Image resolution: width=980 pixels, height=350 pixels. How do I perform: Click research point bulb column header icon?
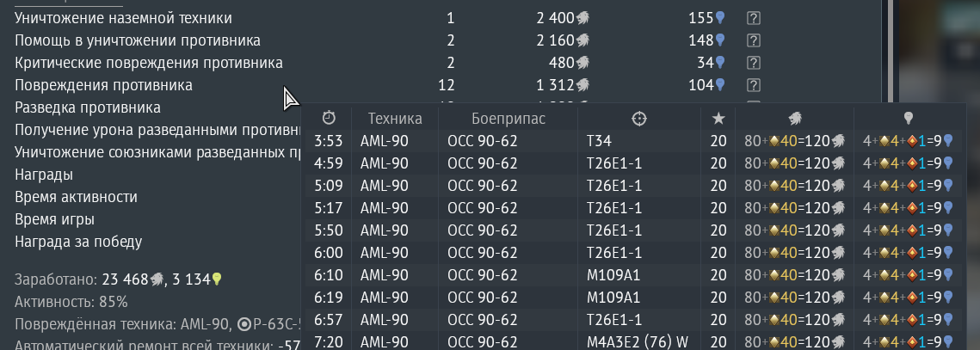[909, 118]
